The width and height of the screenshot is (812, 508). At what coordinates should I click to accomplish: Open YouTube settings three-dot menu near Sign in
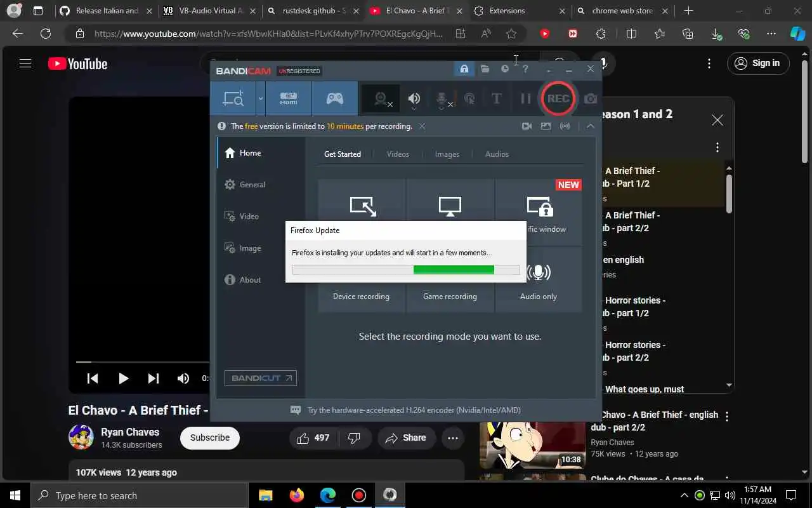709,63
